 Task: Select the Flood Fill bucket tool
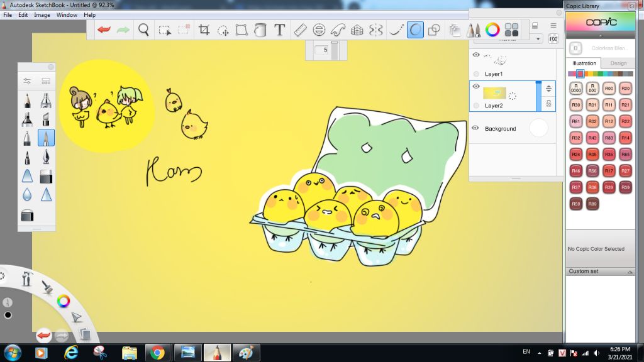coord(260,30)
